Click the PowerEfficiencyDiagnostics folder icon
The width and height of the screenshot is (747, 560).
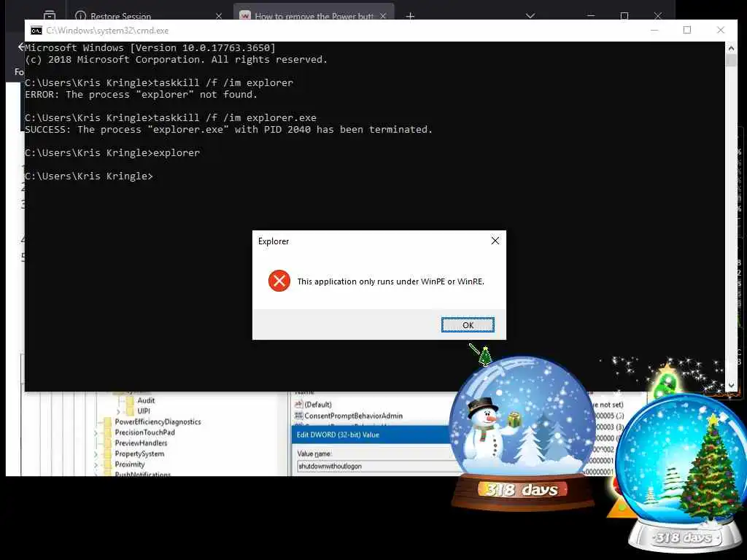[108, 422]
